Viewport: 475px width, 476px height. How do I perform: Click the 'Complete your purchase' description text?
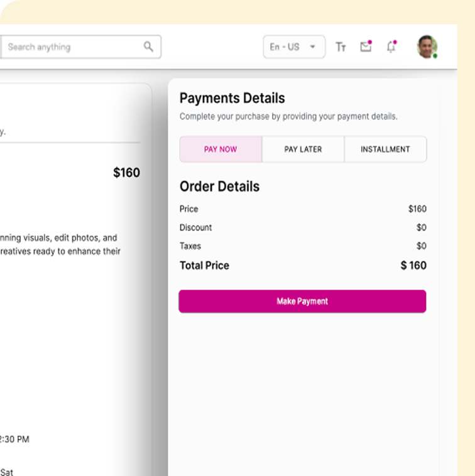288,116
